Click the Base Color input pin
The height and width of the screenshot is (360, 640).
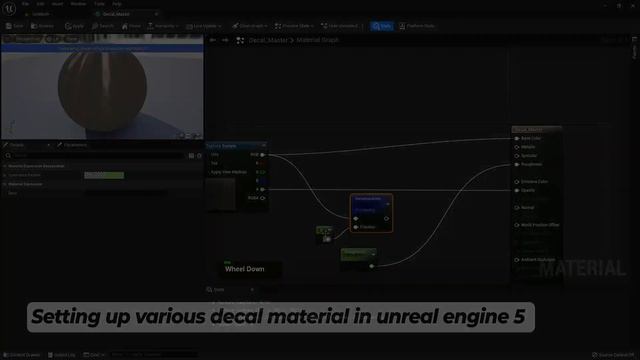517,138
